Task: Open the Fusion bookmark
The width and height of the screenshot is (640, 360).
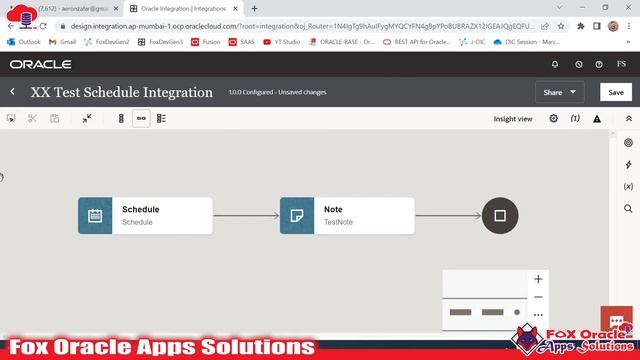Action: 206,42
